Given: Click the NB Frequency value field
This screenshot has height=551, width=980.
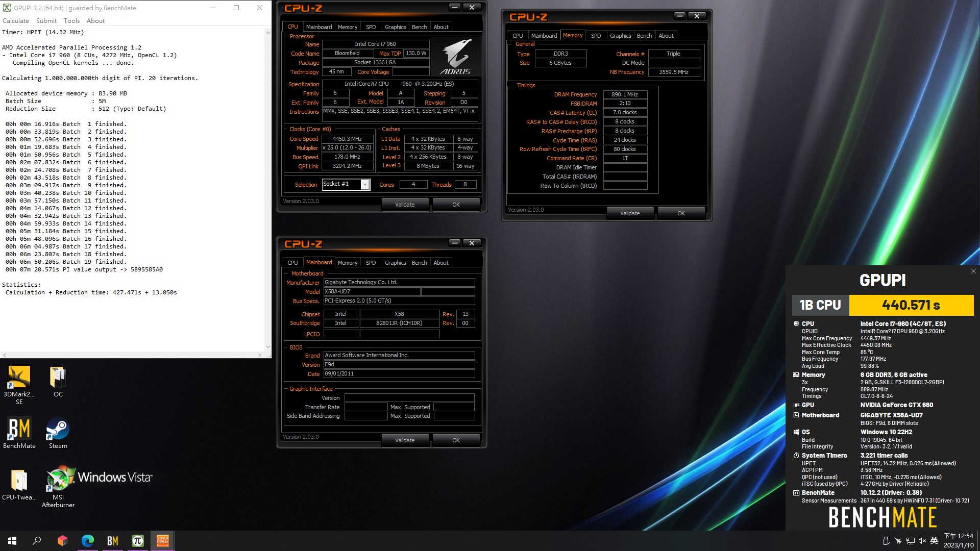Looking at the screenshot, I should pos(674,72).
